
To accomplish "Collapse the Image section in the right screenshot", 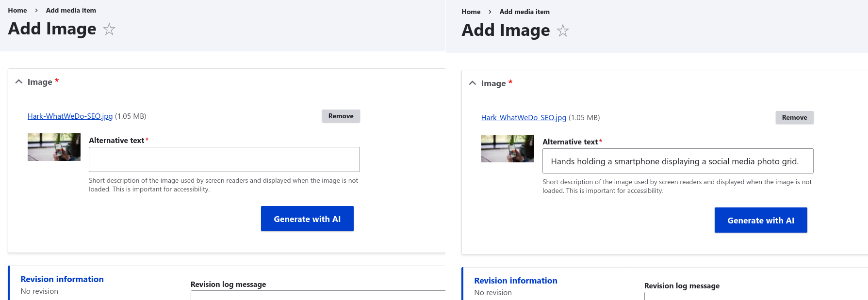I will point(473,83).
